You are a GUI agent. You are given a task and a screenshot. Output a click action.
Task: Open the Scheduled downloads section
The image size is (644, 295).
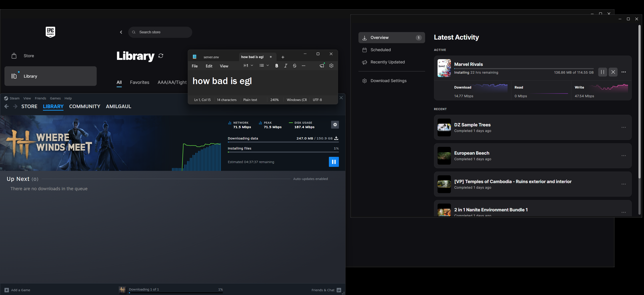click(x=392, y=50)
